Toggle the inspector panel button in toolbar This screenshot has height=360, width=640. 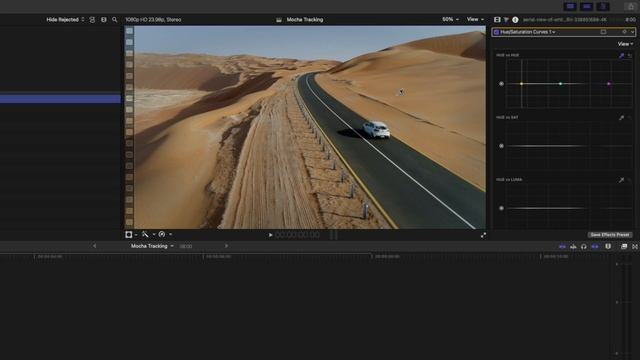(x=603, y=6)
